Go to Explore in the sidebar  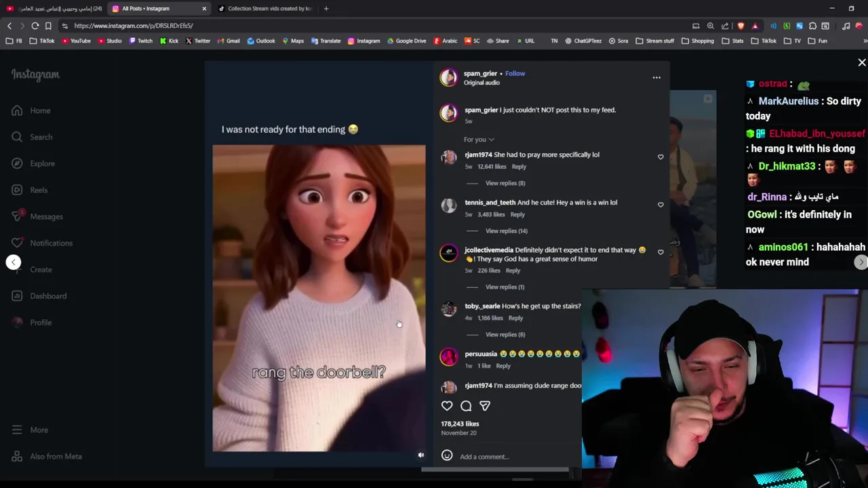coord(33,163)
